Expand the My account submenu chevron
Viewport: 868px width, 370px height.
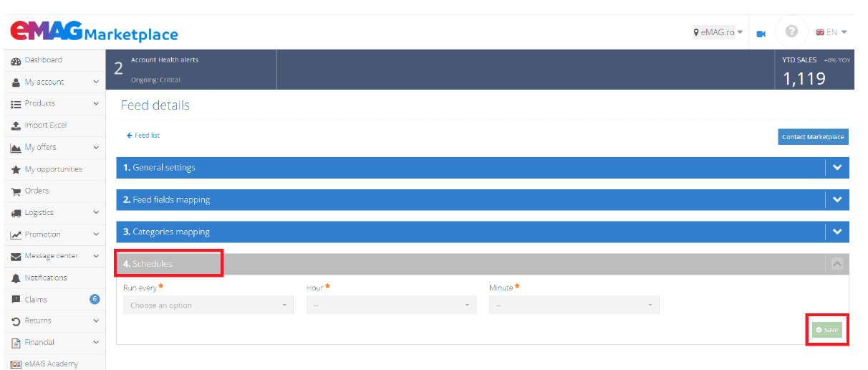[x=97, y=82]
